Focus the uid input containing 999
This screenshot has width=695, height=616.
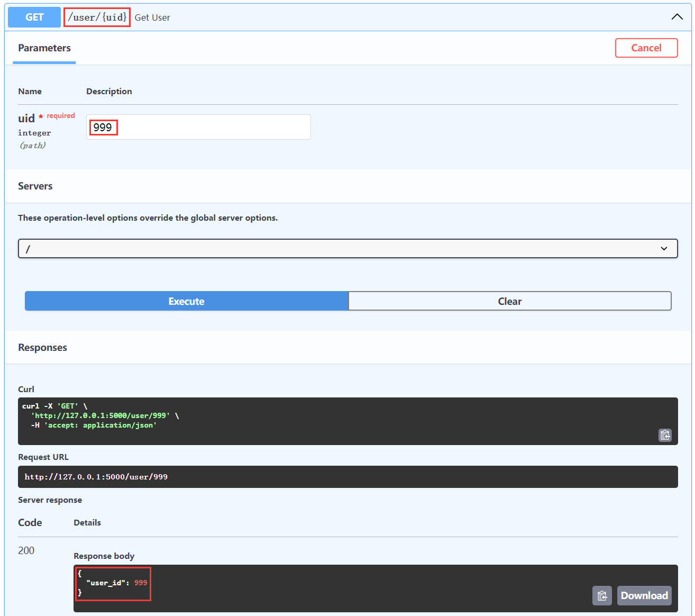click(x=198, y=128)
